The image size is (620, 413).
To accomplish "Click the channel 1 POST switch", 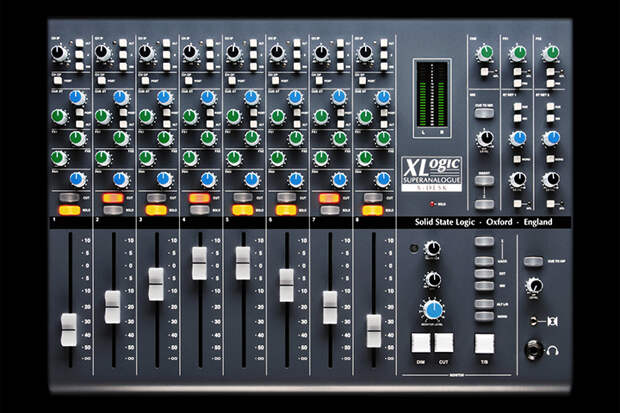I will [x=58, y=81].
